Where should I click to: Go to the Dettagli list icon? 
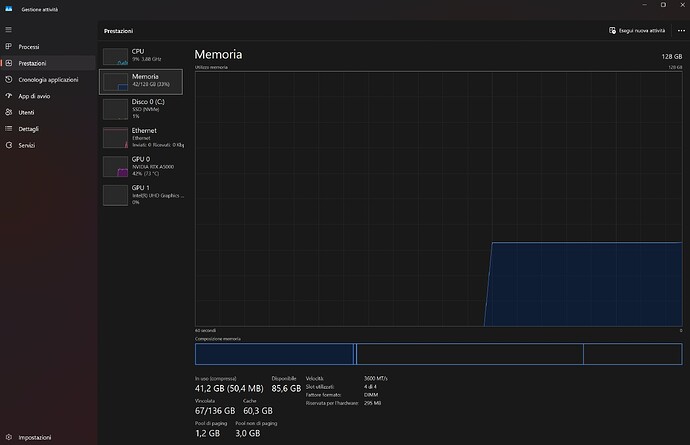click(x=8, y=129)
